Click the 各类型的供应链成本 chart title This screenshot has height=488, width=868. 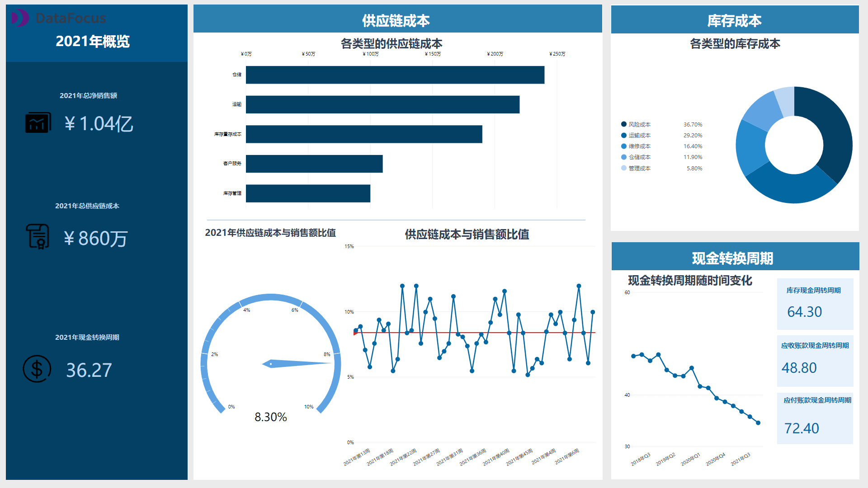pyautogui.click(x=392, y=43)
